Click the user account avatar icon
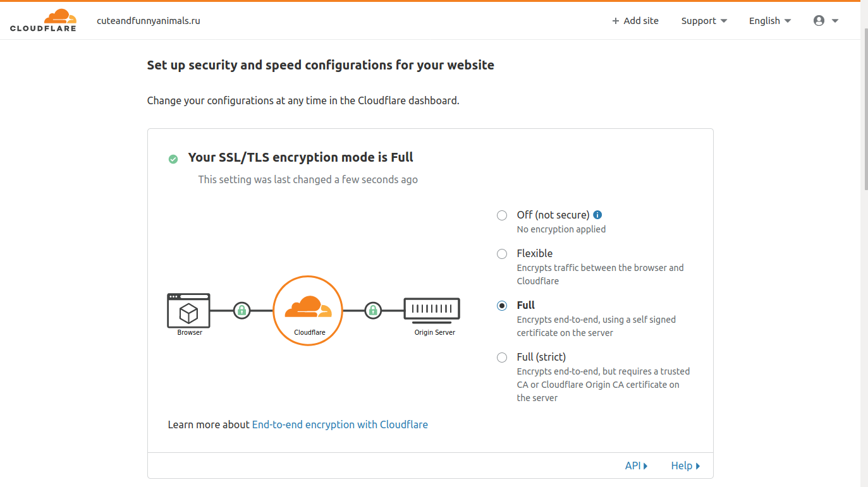868x487 pixels. pyautogui.click(x=819, y=21)
